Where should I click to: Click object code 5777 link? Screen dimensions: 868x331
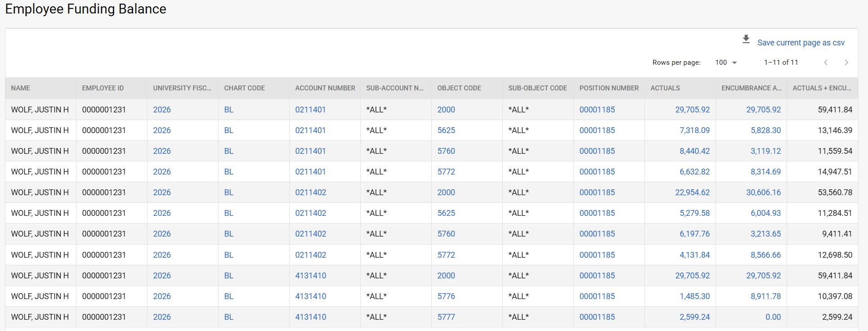[x=446, y=317]
